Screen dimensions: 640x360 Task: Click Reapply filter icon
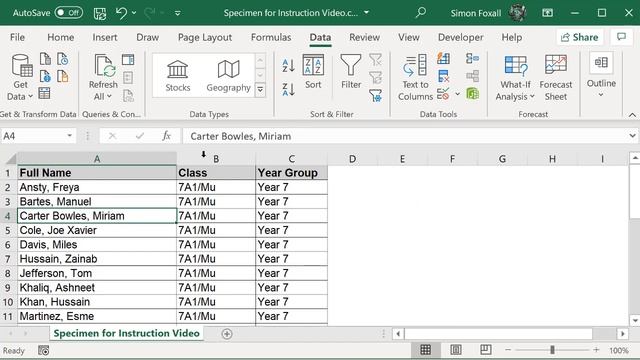point(376,77)
